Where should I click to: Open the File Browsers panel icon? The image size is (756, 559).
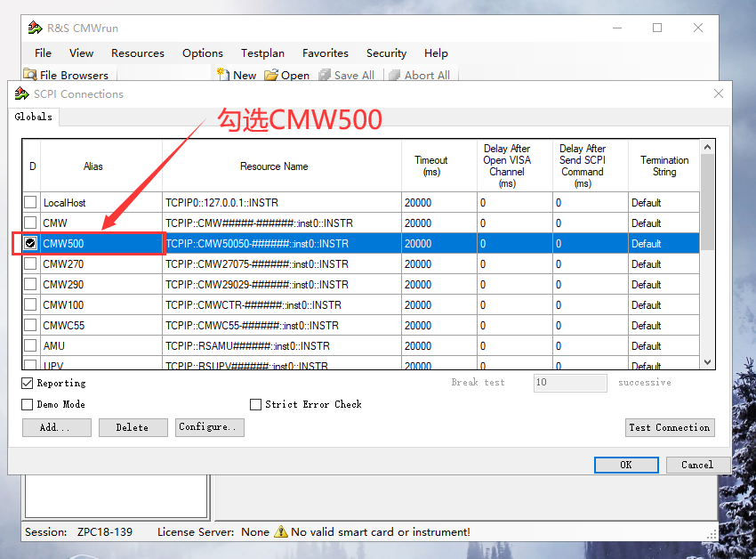30,75
